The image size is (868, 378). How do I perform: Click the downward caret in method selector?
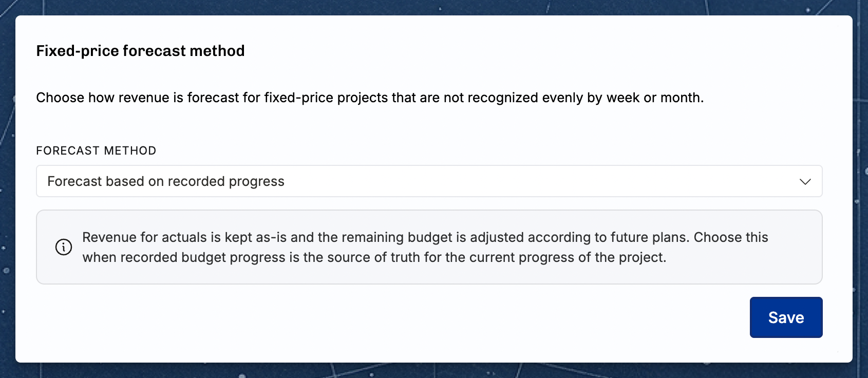(805, 181)
